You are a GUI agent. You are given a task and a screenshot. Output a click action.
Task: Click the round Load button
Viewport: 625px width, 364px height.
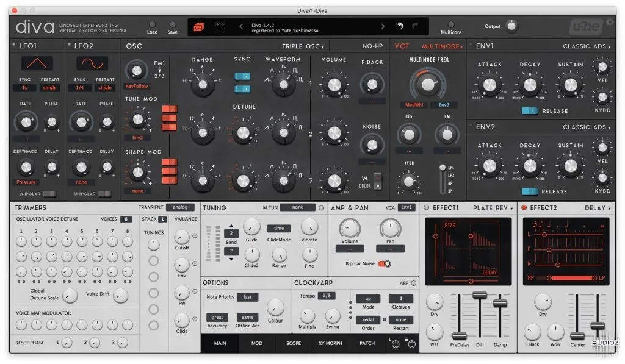(x=152, y=24)
